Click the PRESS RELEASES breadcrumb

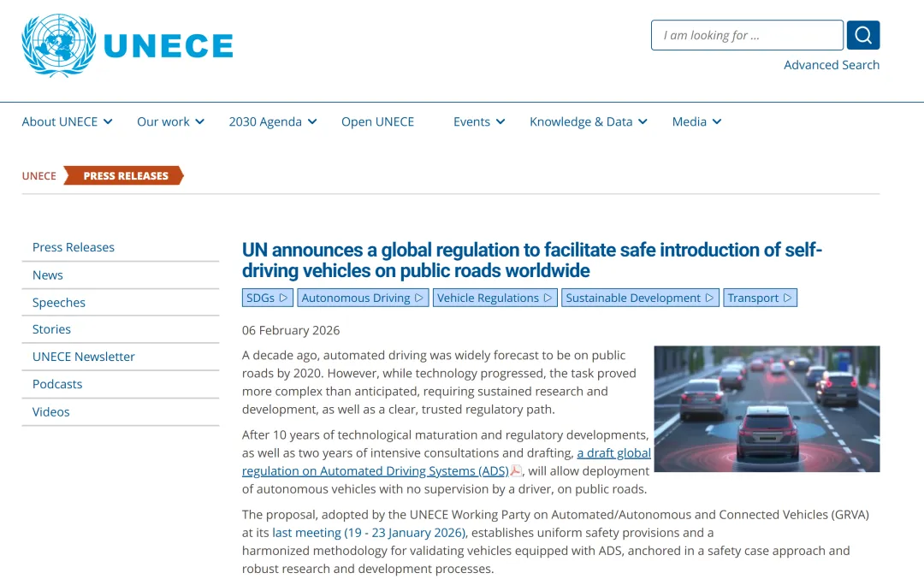click(x=125, y=175)
